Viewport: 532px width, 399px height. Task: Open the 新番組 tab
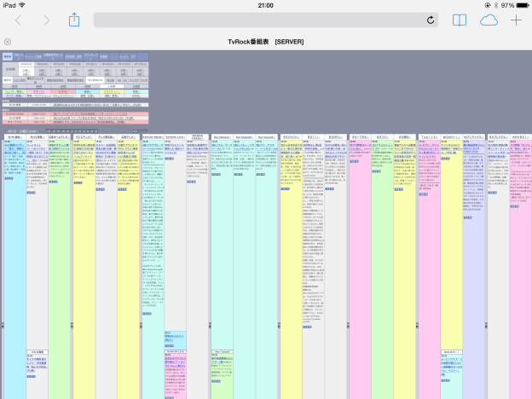(x=104, y=56)
